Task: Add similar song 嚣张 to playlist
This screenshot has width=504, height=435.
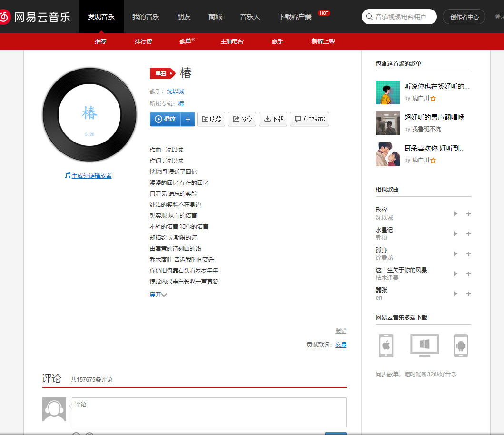Action: pos(469,294)
